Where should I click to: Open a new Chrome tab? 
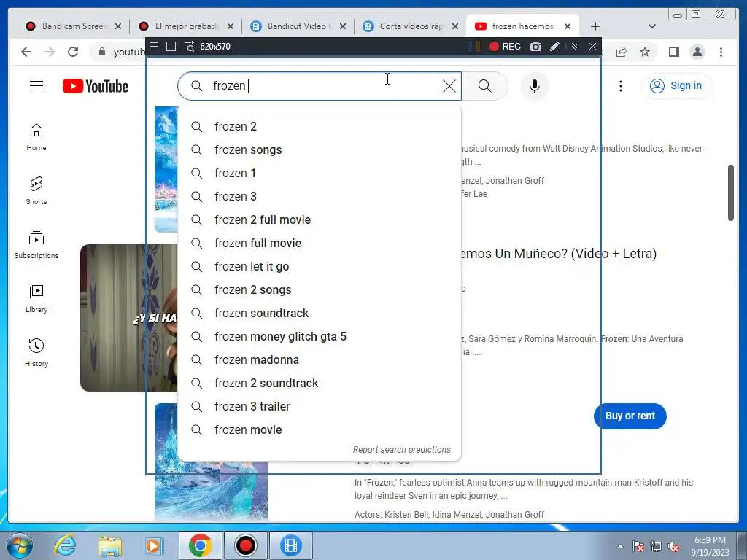pyautogui.click(x=595, y=26)
